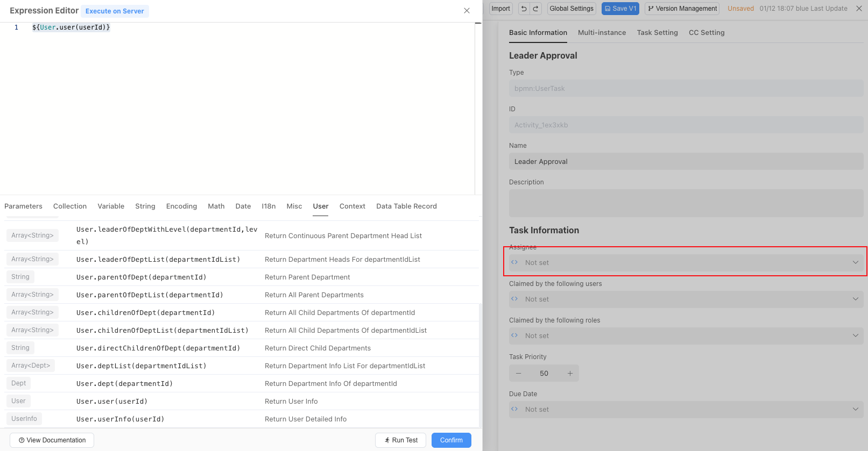
Task: Toggle Execute on Server option
Action: click(x=115, y=11)
